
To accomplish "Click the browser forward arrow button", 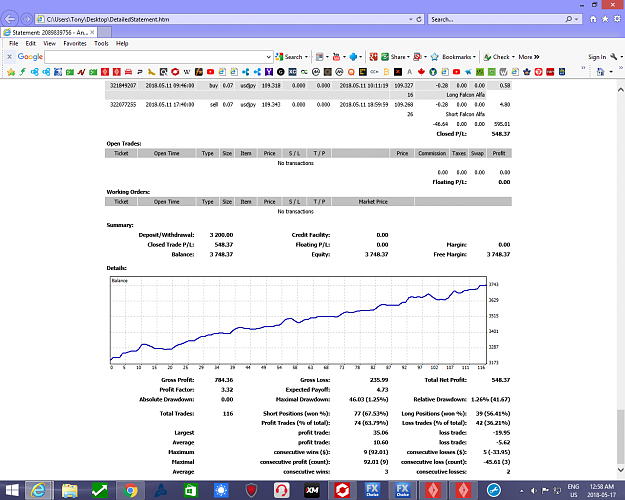I will point(26,19).
